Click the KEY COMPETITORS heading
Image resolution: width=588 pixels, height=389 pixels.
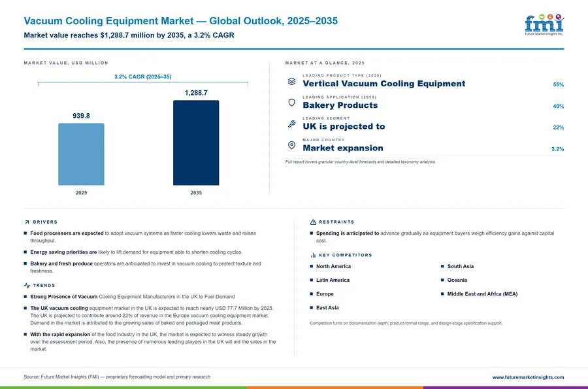[346, 255]
